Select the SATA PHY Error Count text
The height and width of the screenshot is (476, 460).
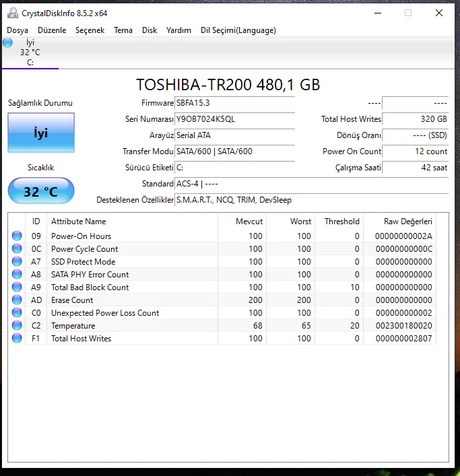(x=90, y=275)
